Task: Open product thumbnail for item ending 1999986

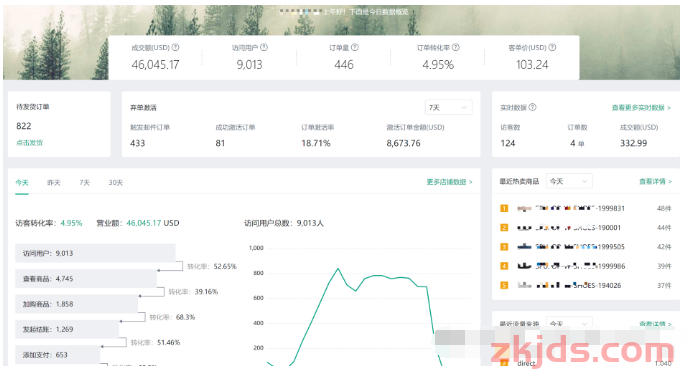Action: click(524, 266)
